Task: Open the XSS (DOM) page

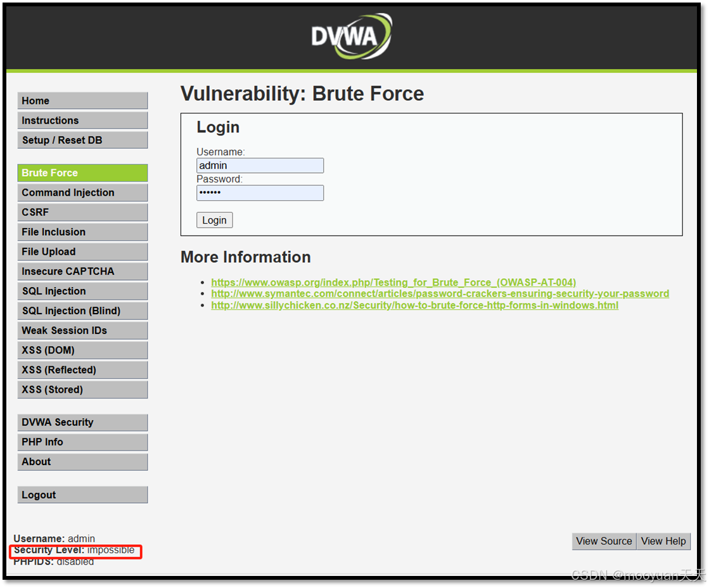Action: pyautogui.click(x=83, y=350)
